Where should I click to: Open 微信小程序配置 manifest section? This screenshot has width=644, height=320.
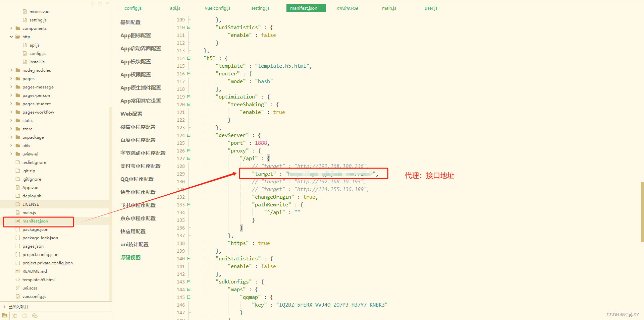point(138,127)
